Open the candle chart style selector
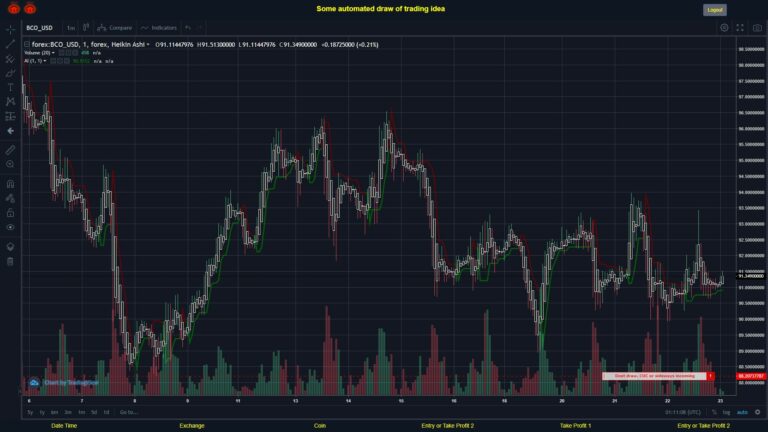Screen dimensions: 768x432 tap(86, 27)
